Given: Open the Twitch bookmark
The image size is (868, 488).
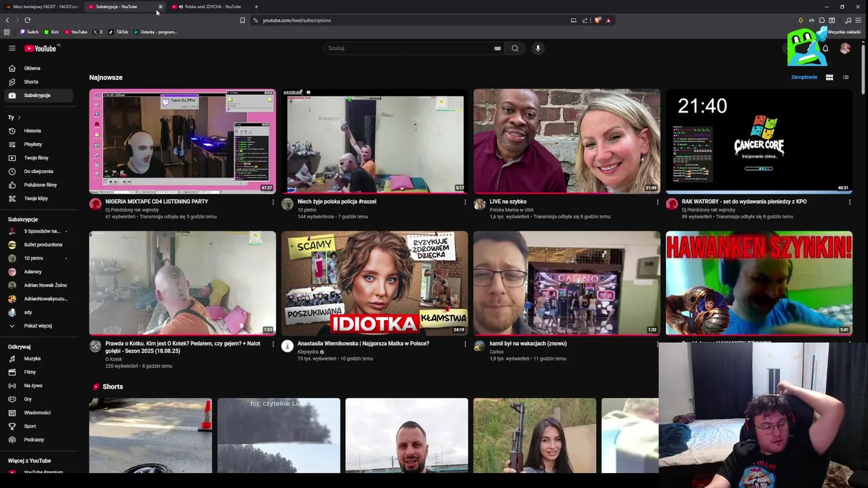Looking at the screenshot, I should 29,32.
